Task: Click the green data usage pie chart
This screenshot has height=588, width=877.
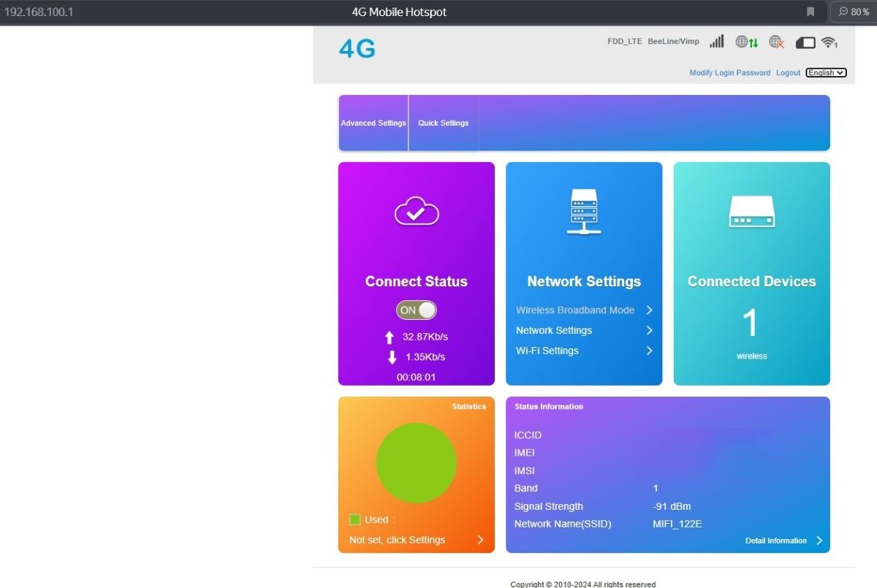Action: [417, 462]
